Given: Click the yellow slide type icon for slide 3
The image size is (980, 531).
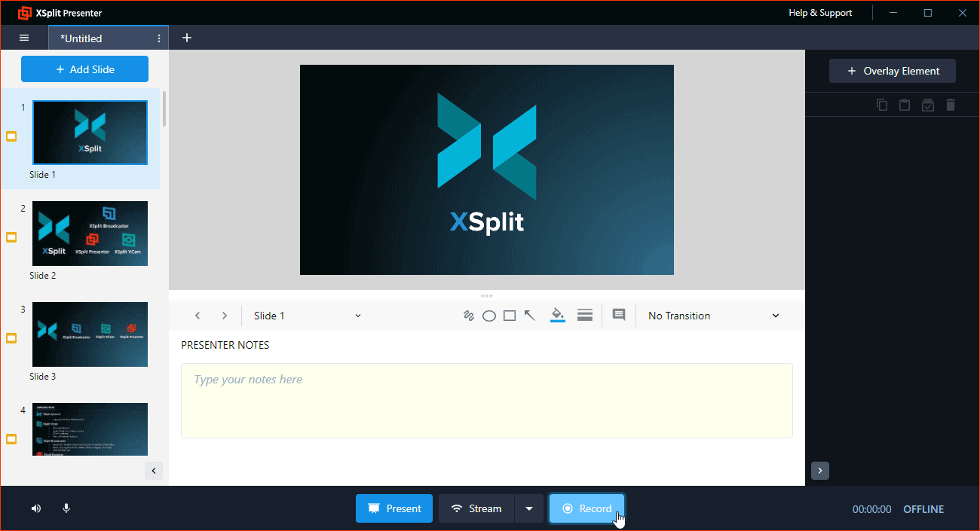Looking at the screenshot, I should [11, 338].
